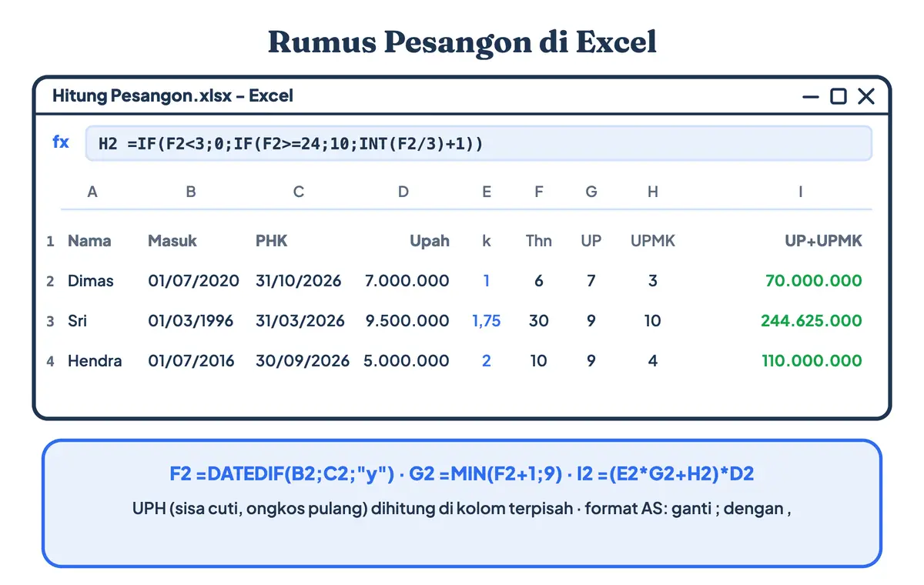924x585 pixels.
Task: Click the maximize window square icon
Action: tap(839, 96)
